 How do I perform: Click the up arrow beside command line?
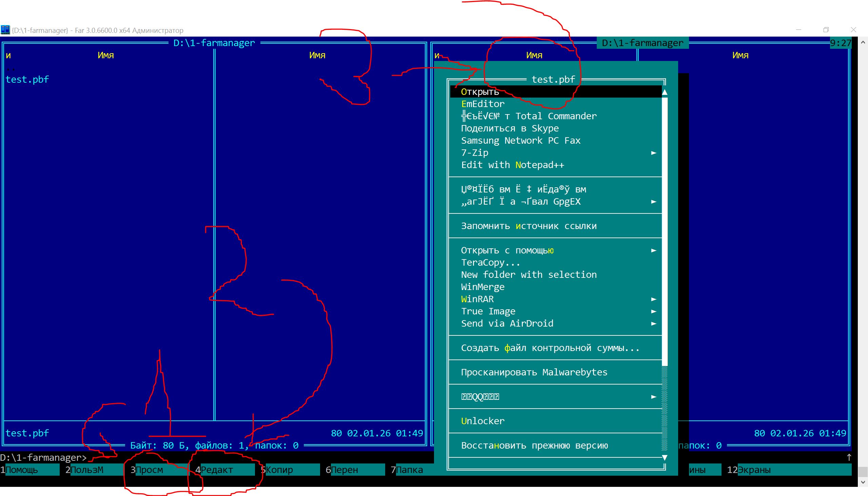(x=849, y=457)
